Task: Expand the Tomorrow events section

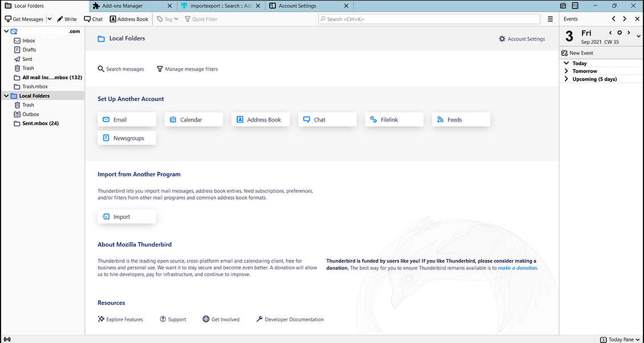Action: pyautogui.click(x=566, y=71)
